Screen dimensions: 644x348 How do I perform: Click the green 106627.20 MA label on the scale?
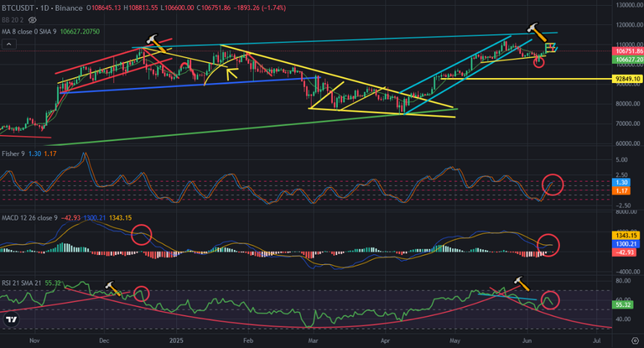pyautogui.click(x=627, y=60)
